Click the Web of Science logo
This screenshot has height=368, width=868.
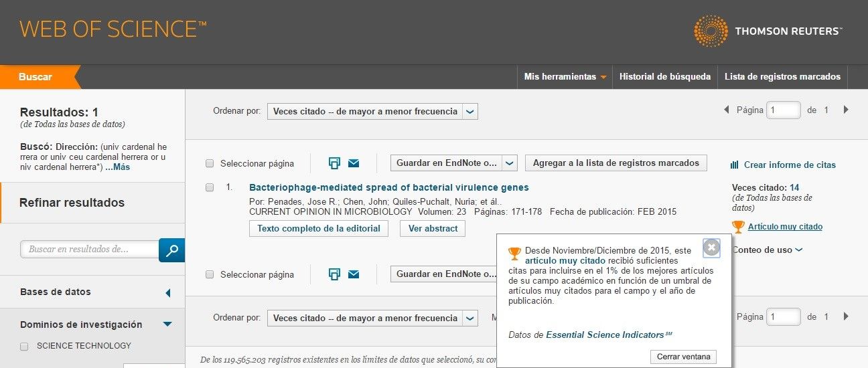pyautogui.click(x=113, y=29)
